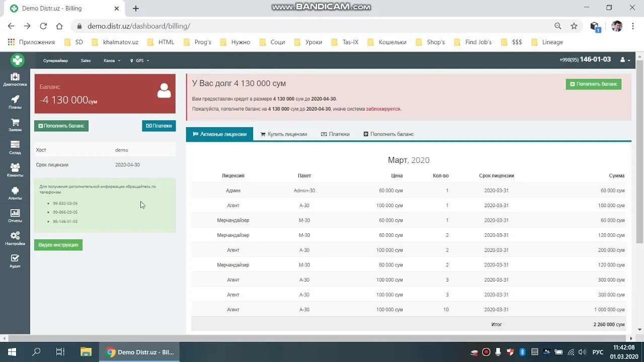Select the Demo Distr.uz - Billing browser tab
Viewport: 644px width, 362px height.
click(x=63, y=9)
